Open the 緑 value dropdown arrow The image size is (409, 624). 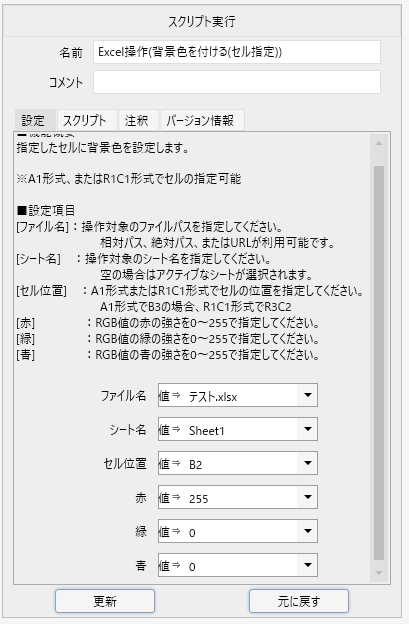(x=307, y=531)
